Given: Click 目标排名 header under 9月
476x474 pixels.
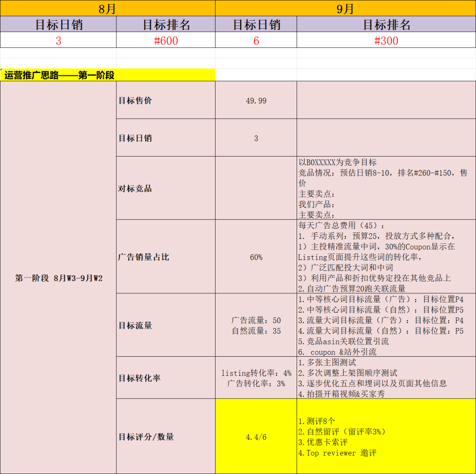Looking at the screenshot, I should (386, 24).
